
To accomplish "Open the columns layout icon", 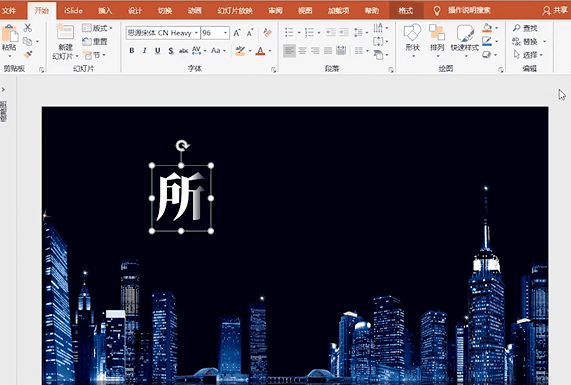I will click(359, 51).
